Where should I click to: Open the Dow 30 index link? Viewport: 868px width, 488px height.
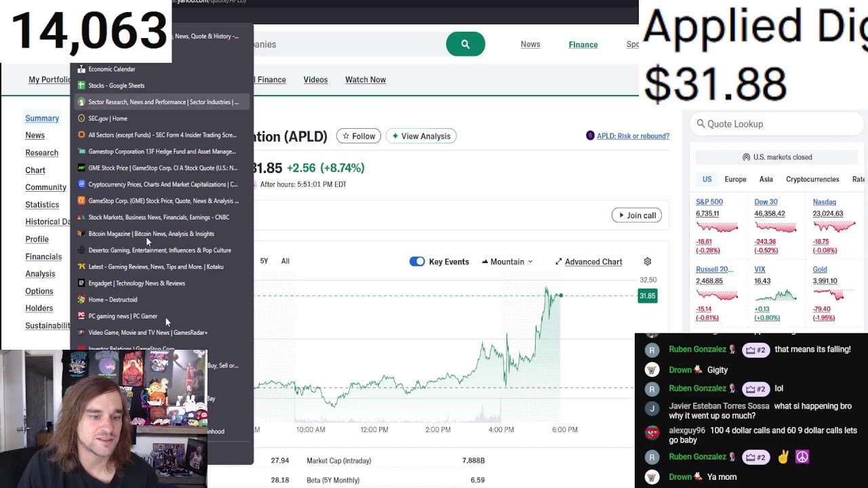coord(766,202)
